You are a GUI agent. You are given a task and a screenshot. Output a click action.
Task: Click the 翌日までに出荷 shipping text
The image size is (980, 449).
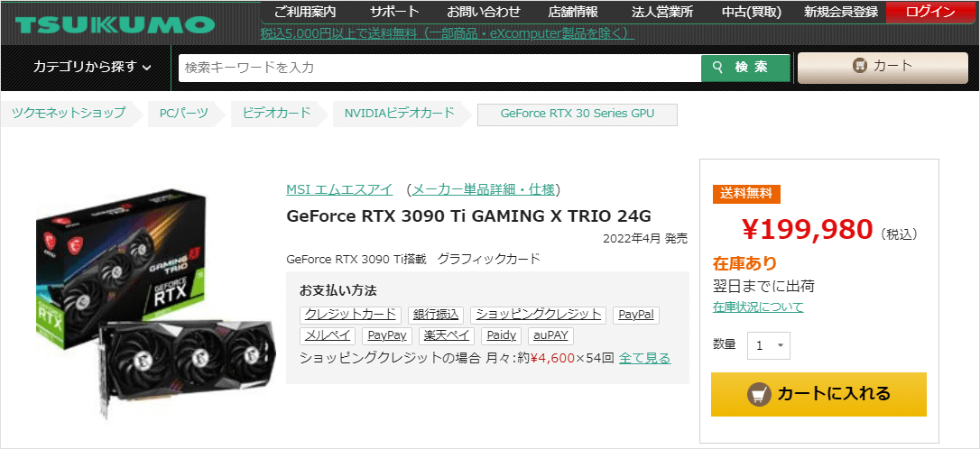click(x=763, y=286)
